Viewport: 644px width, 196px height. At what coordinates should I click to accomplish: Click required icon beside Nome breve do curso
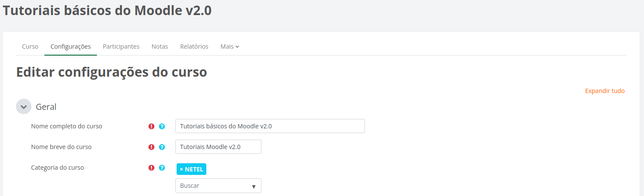pyautogui.click(x=151, y=147)
